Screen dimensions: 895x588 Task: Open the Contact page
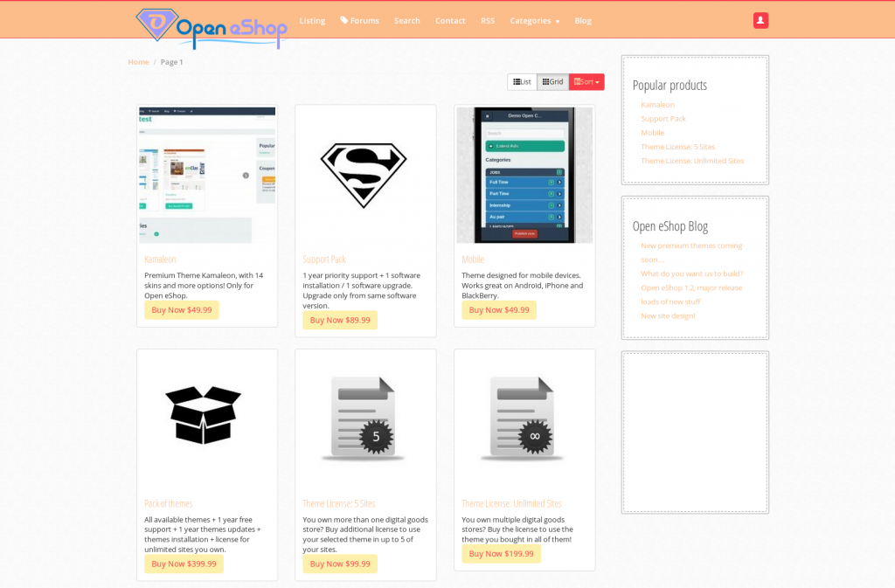point(450,21)
